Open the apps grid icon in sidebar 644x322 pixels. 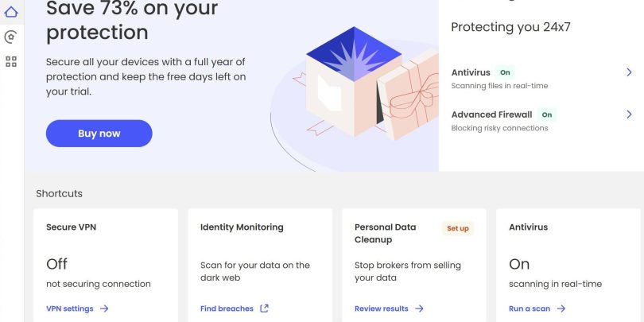point(11,61)
